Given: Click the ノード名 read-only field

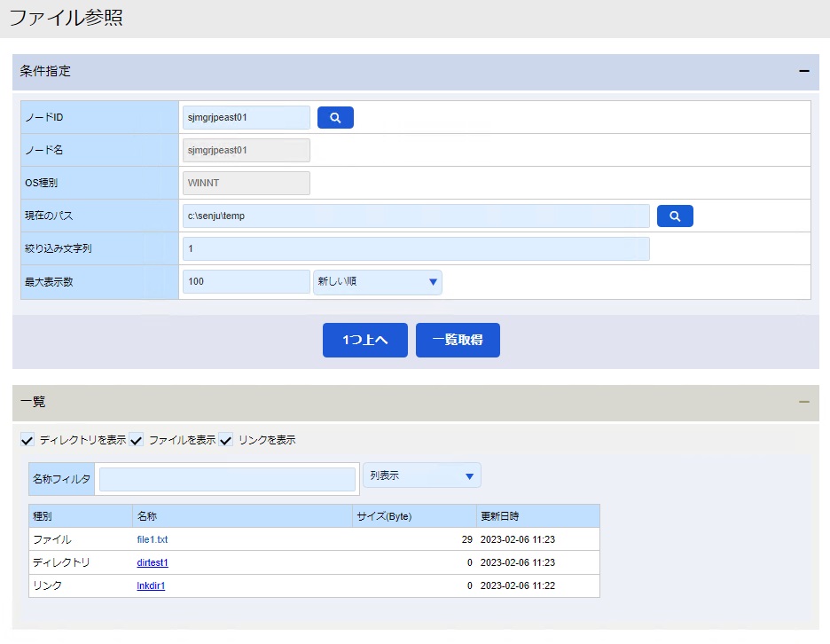Looking at the screenshot, I should pos(247,151).
